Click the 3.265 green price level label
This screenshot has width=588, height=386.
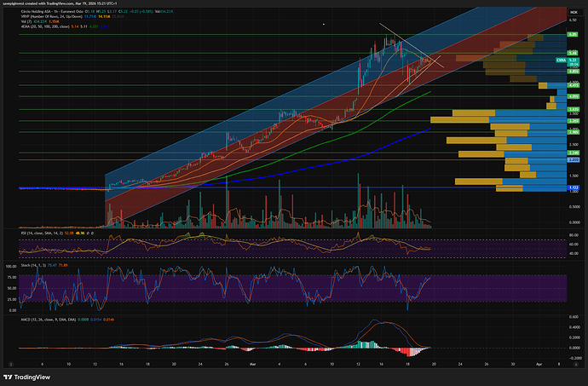(x=573, y=122)
